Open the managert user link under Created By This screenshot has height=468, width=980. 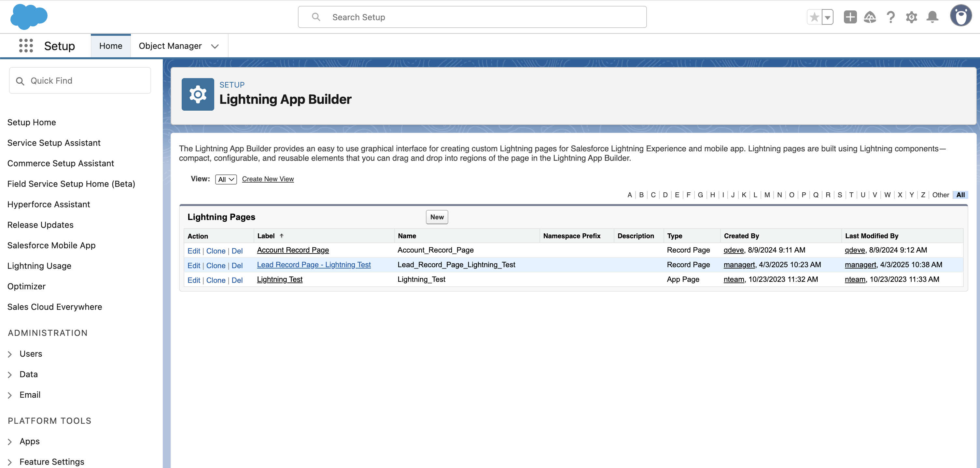pyautogui.click(x=739, y=265)
